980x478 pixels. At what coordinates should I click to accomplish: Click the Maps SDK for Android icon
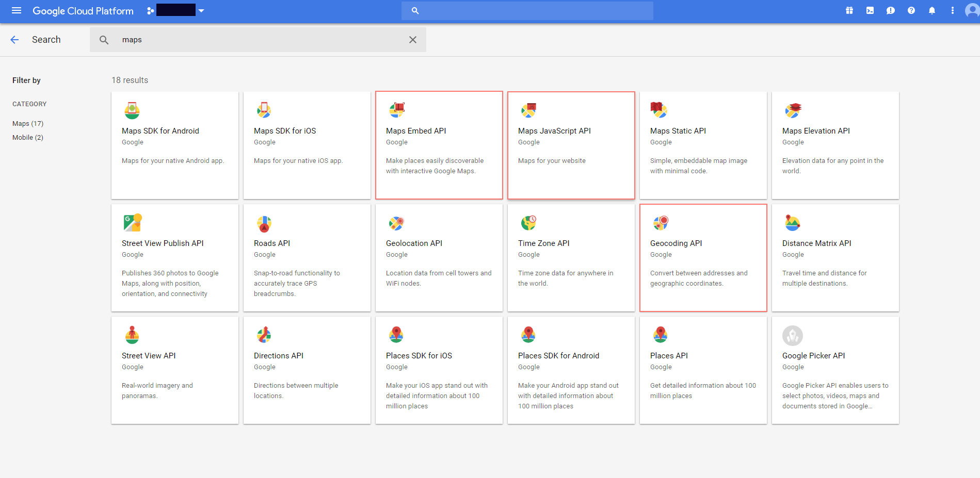coord(132,110)
